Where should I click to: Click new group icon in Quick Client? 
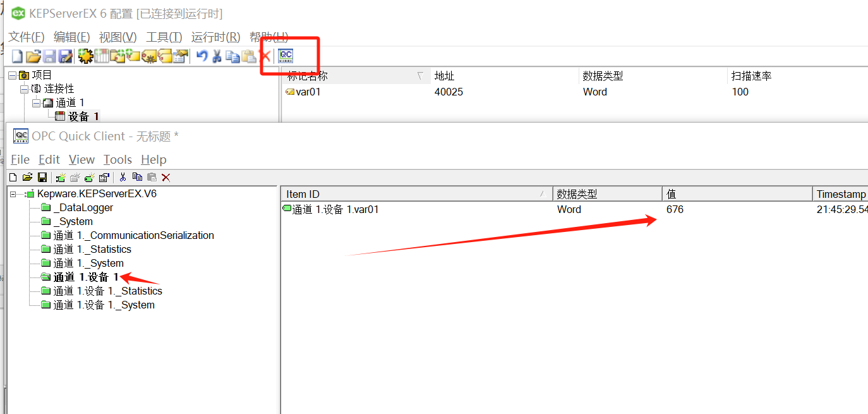75,178
